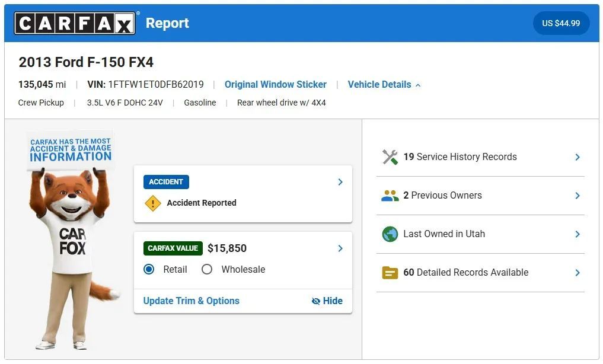
Task: Click the yellow folder detailed records icon
Action: [x=390, y=273]
